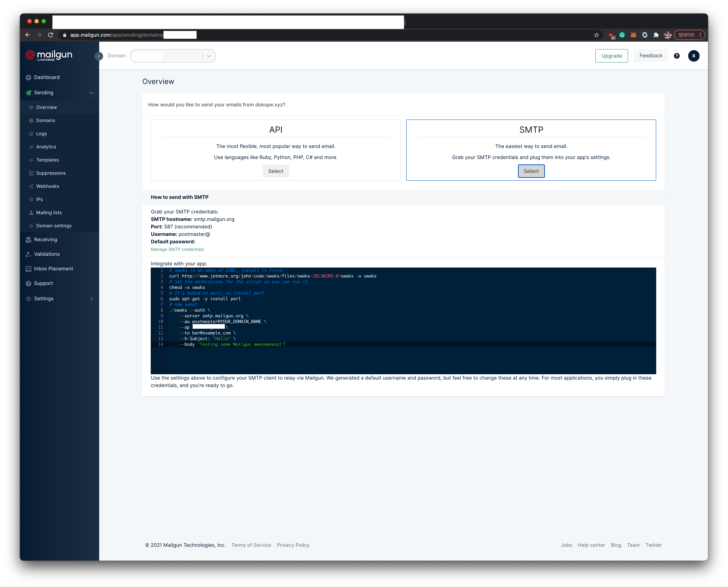This screenshot has width=728, height=587.
Task: Open Webhooks in sidebar
Action: tap(48, 186)
